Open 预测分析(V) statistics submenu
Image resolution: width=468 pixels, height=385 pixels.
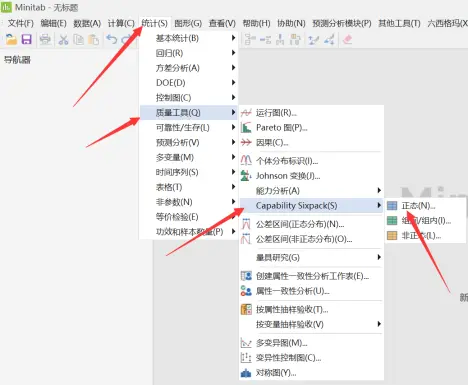[188, 143]
